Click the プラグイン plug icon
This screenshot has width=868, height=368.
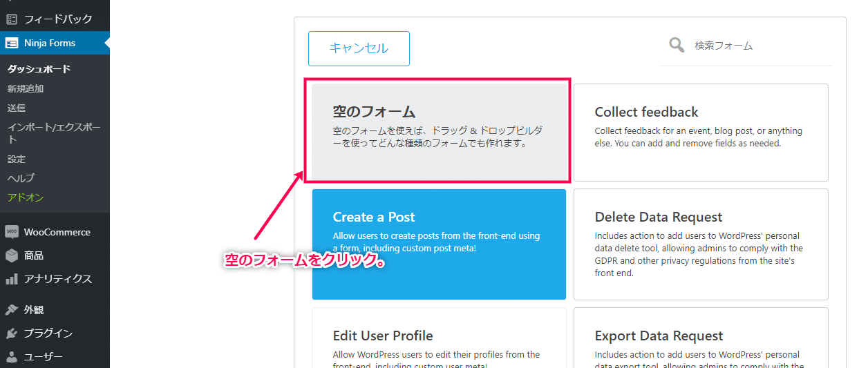pyautogui.click(x=12, y=333)
